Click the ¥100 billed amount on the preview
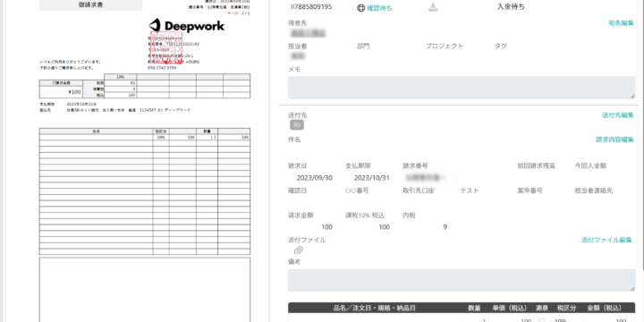 75,92
